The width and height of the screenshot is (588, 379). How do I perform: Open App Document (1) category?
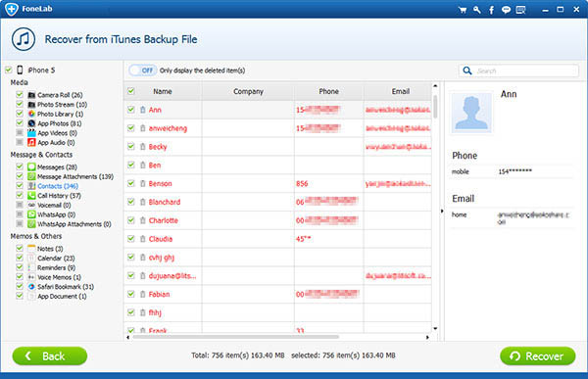click(x=62, y=296)
